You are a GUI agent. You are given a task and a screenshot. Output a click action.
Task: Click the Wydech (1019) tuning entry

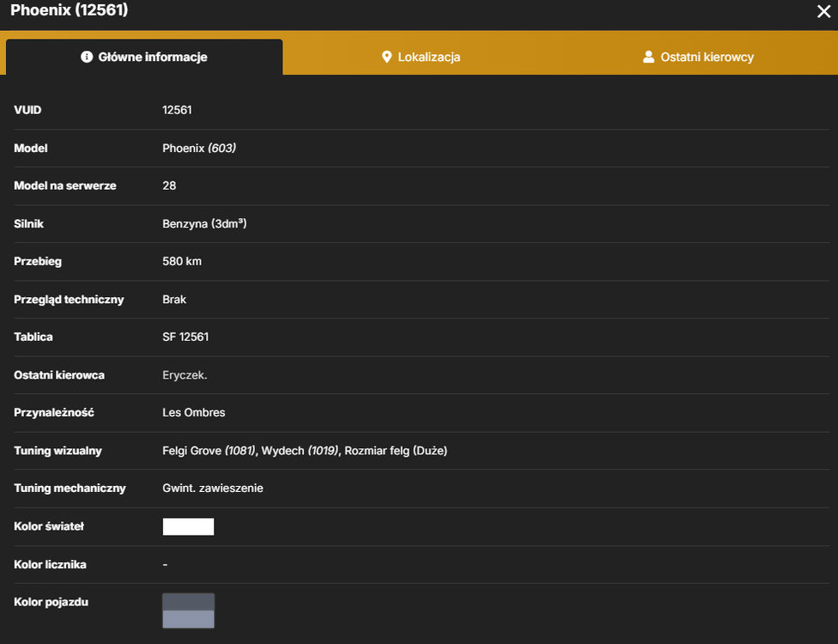(x=300, y=451)
